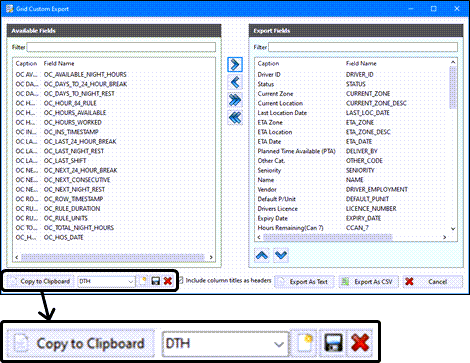The width and height of the screenshot is (470, 363).
Task: Remove selected field with single left arrow
Action: [235, 82]
